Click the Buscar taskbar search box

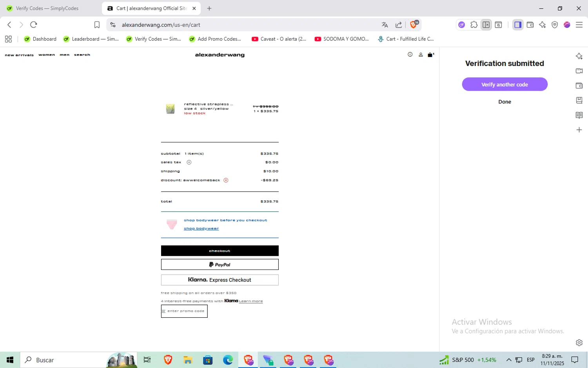[x=78, y=360]
